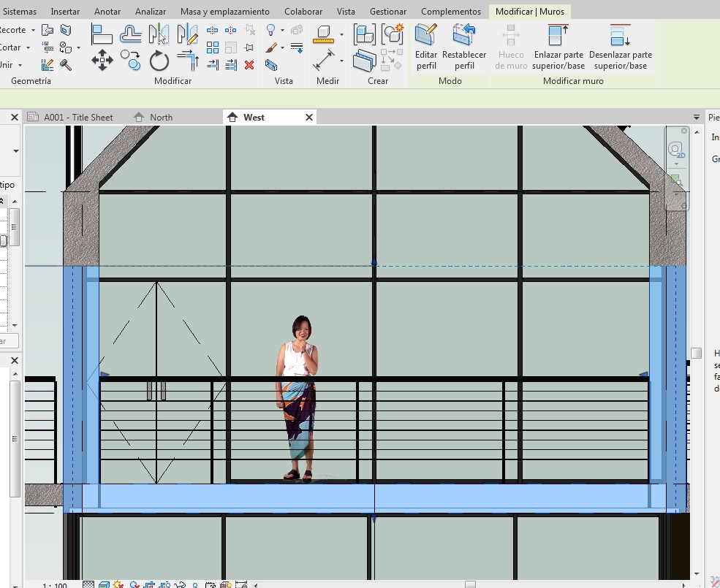
Task: Toggle shadows in view control bar
Action: 135,585
